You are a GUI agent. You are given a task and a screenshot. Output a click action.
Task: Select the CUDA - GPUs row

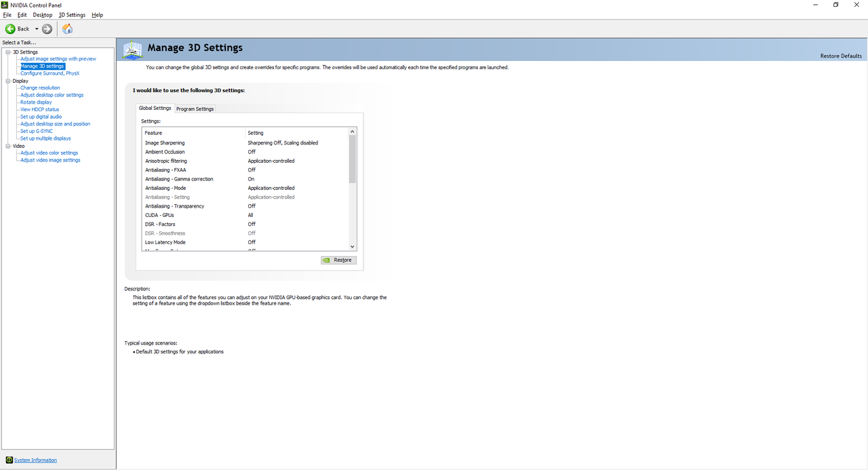point(245,215)
